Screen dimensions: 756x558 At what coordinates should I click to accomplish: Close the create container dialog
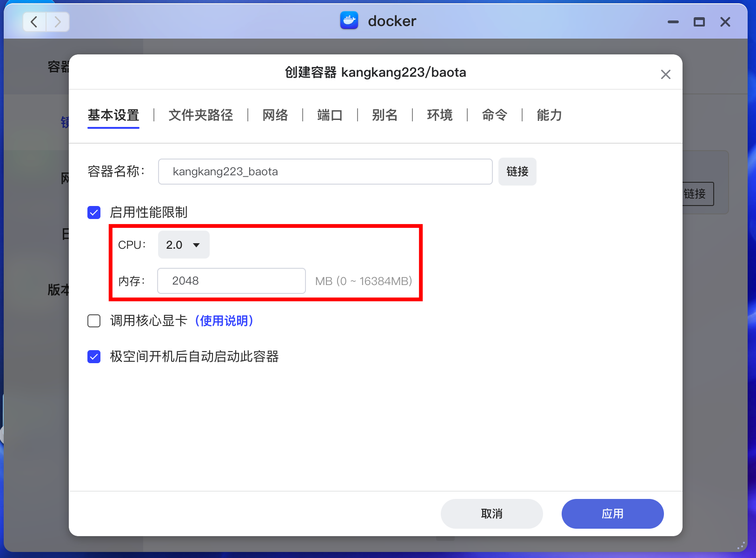click(666, 74)
